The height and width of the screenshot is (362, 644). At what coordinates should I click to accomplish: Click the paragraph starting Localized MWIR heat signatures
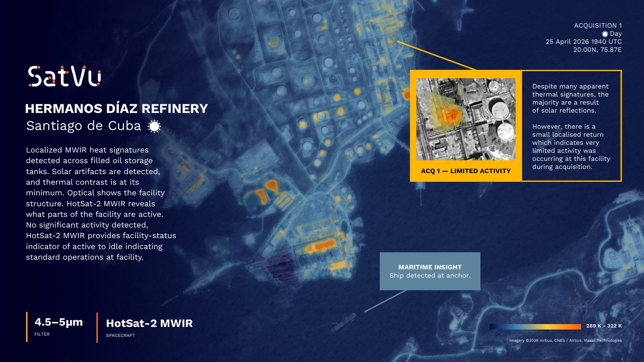[101, 204]
